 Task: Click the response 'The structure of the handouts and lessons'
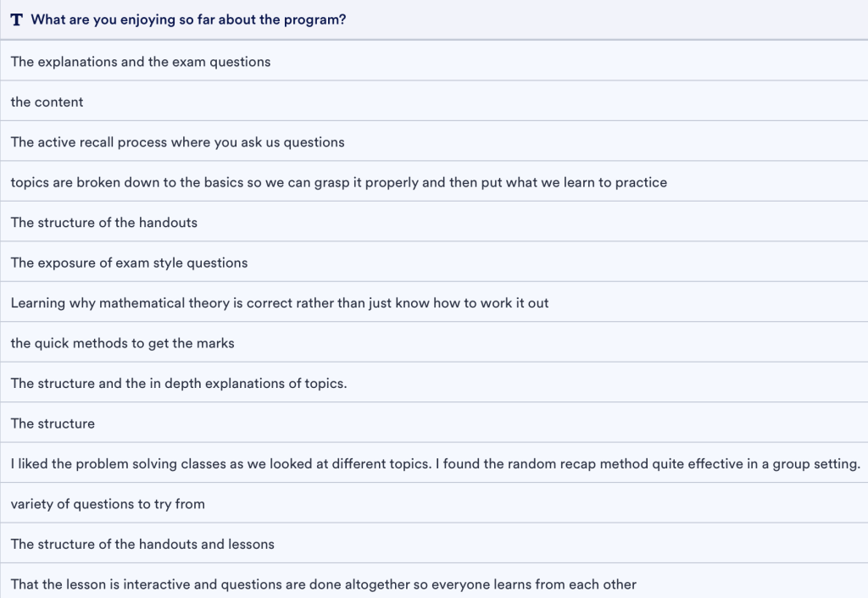tap(142, 544)
